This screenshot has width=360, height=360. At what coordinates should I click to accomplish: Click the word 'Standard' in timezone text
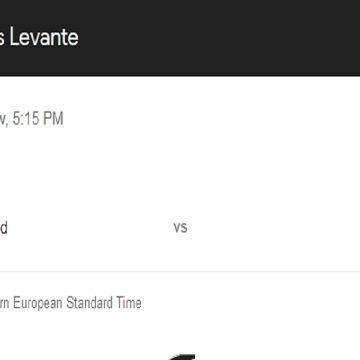tap(89, 303)
